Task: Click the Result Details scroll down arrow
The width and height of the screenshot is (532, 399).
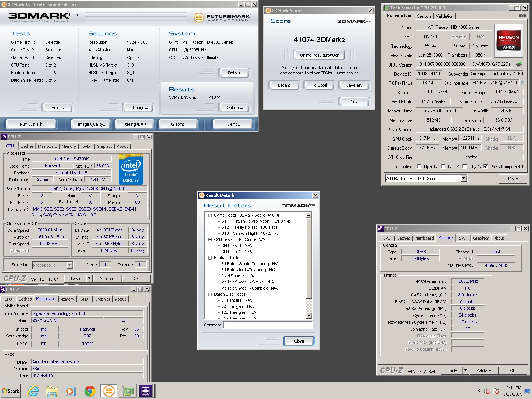Action: pyautogui.click(x=309, y=316)
